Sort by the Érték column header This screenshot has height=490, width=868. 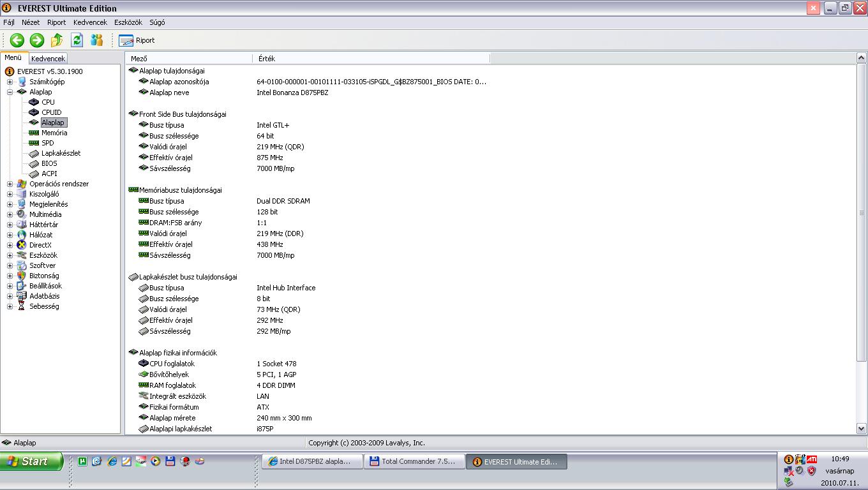(x=372, y=58)
